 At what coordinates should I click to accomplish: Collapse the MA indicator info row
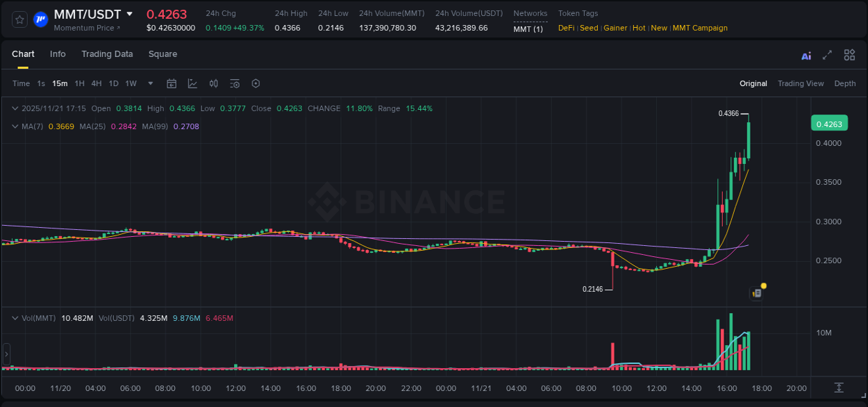pyautogui.click(x=15, y=126)
